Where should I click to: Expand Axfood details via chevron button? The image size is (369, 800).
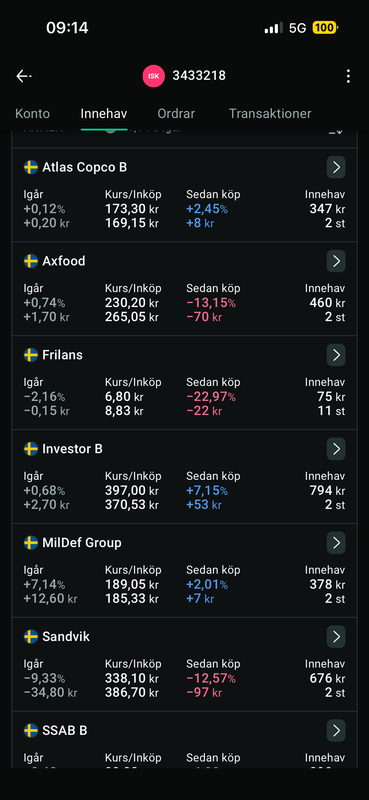(x=336, y=261)
